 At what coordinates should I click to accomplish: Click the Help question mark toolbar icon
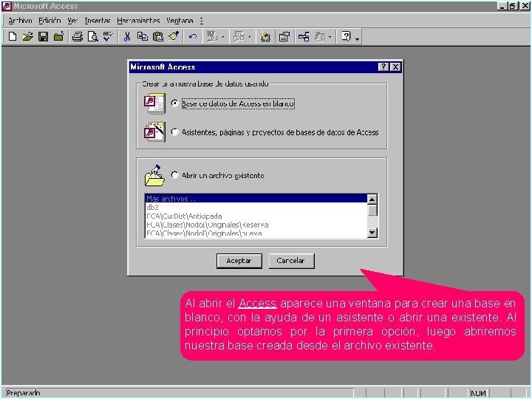coord(346,36)
